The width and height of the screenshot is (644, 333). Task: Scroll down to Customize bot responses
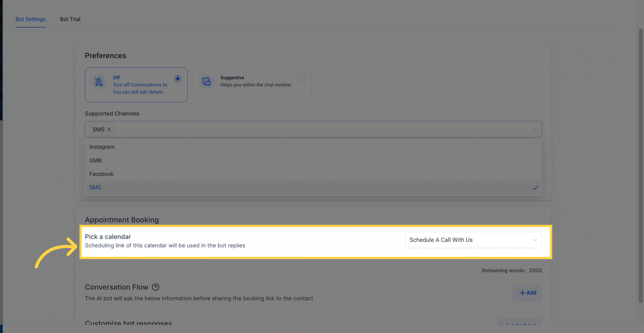point(128,323)
